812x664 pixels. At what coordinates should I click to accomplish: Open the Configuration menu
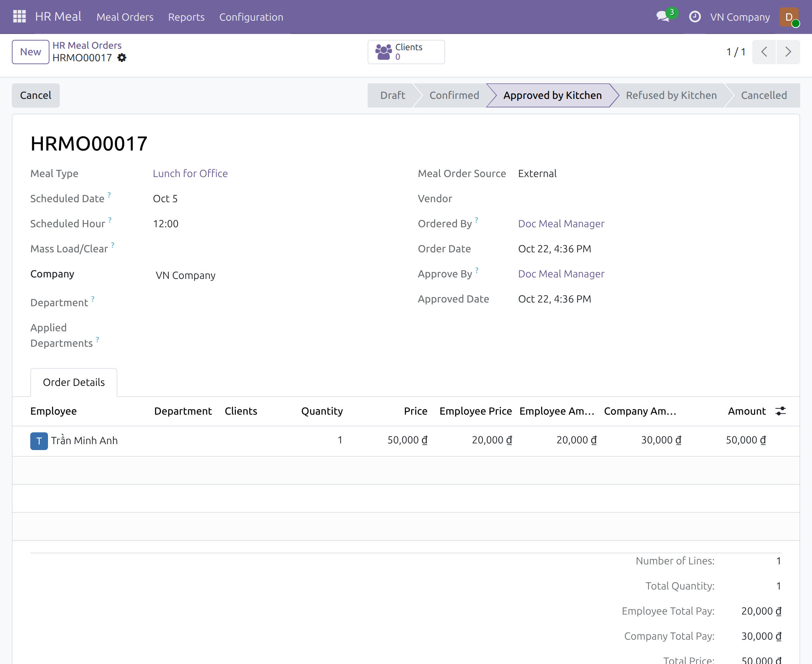pos(251,17)
